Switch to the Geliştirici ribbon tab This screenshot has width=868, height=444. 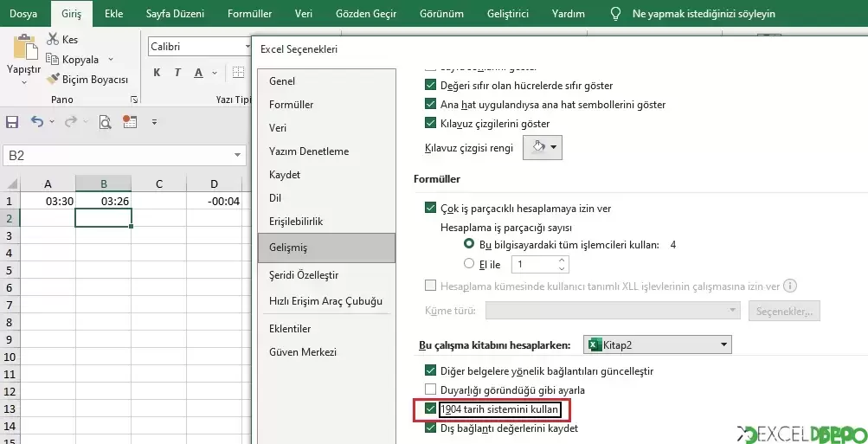[x=508, y=14]
